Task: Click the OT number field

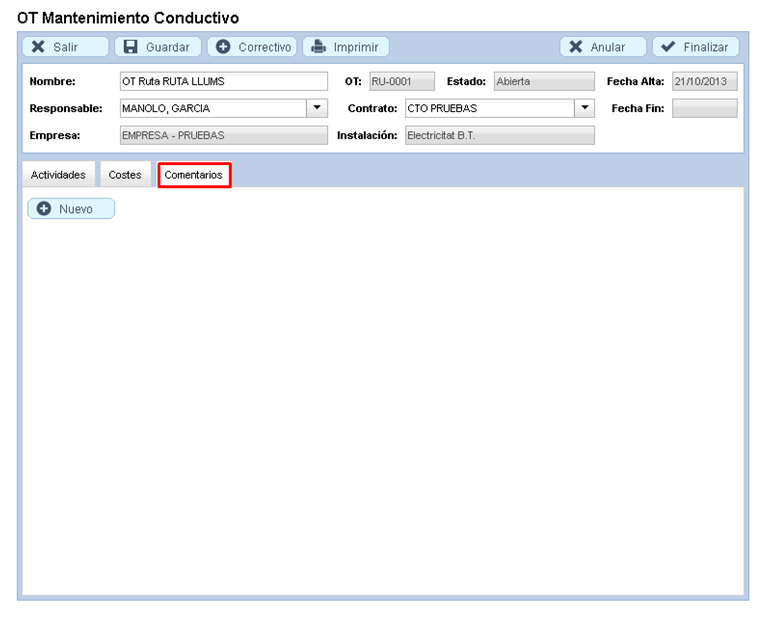Action: click(401, 82)
